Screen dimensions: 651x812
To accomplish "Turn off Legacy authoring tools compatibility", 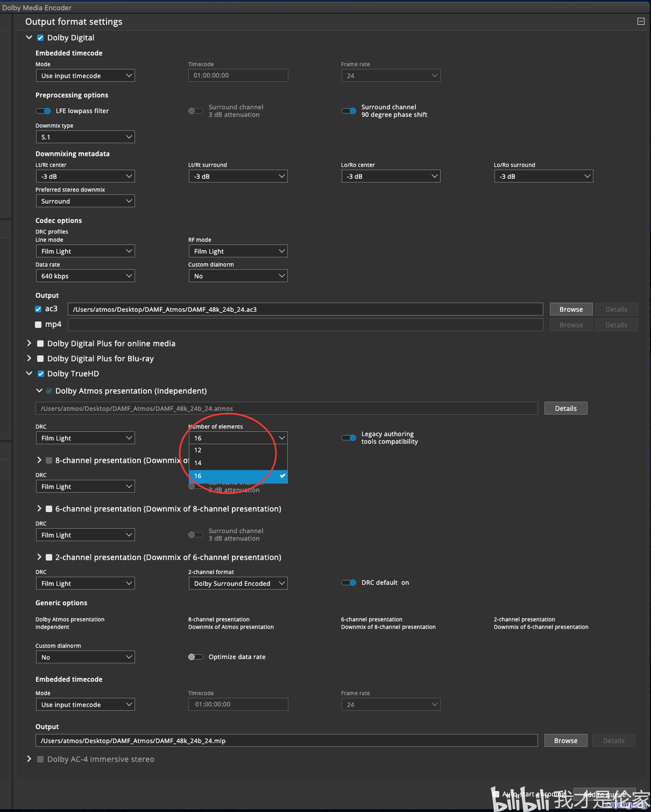I will (x=348, y=438).
